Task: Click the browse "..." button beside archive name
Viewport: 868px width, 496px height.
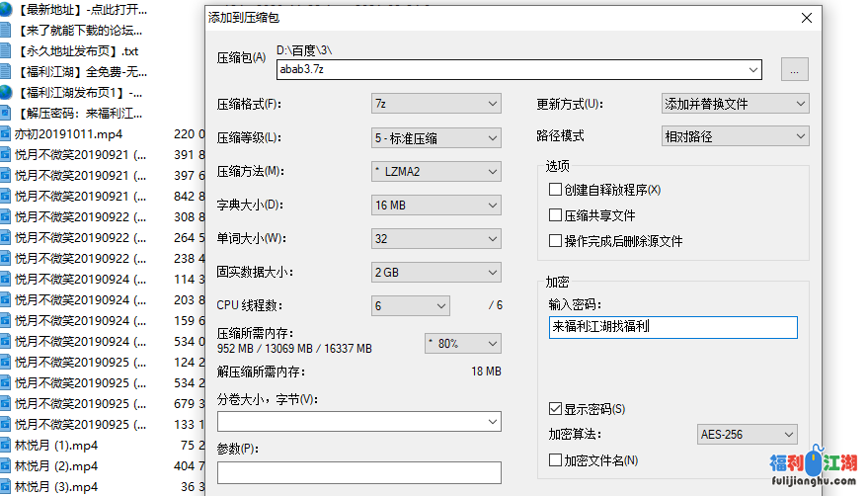Action: pyautogui.click(x=795, y=69)
